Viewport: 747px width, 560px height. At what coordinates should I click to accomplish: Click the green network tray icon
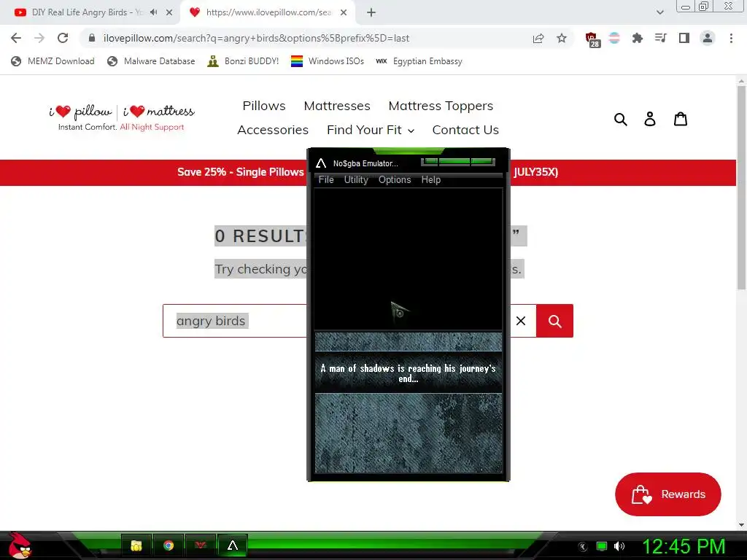[602, 546]
